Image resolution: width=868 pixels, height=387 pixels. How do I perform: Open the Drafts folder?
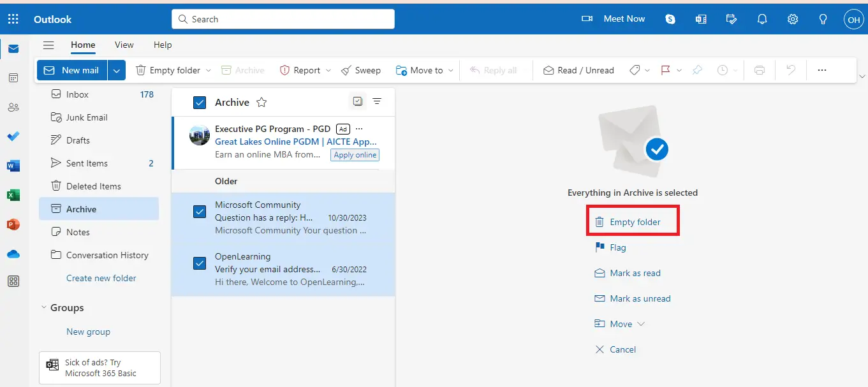tap(99, 140)
